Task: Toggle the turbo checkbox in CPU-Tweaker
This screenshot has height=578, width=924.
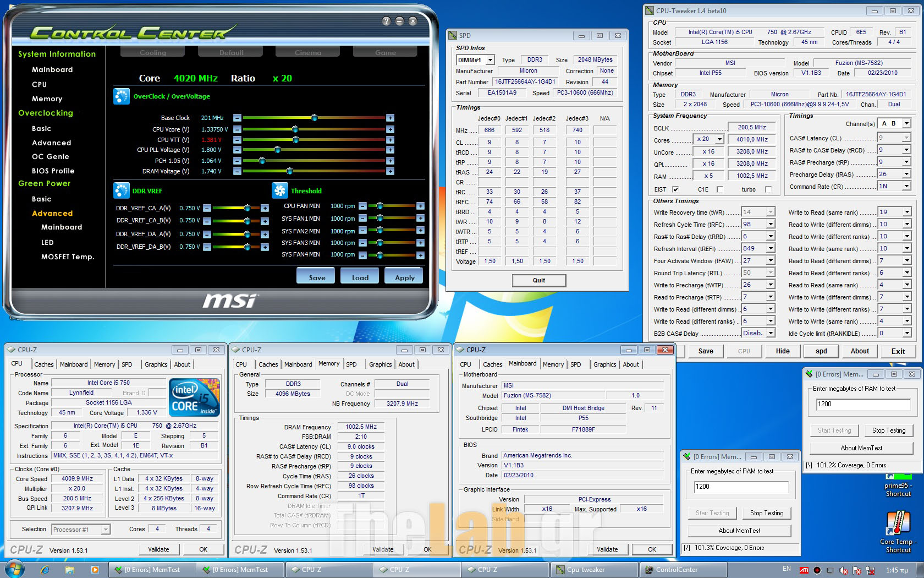Action: 768,189
